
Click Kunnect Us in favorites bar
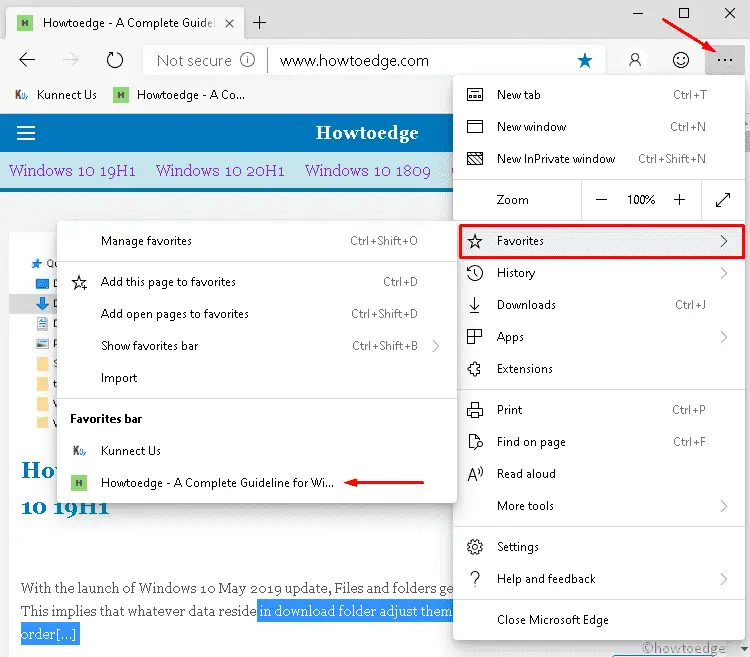55,95
